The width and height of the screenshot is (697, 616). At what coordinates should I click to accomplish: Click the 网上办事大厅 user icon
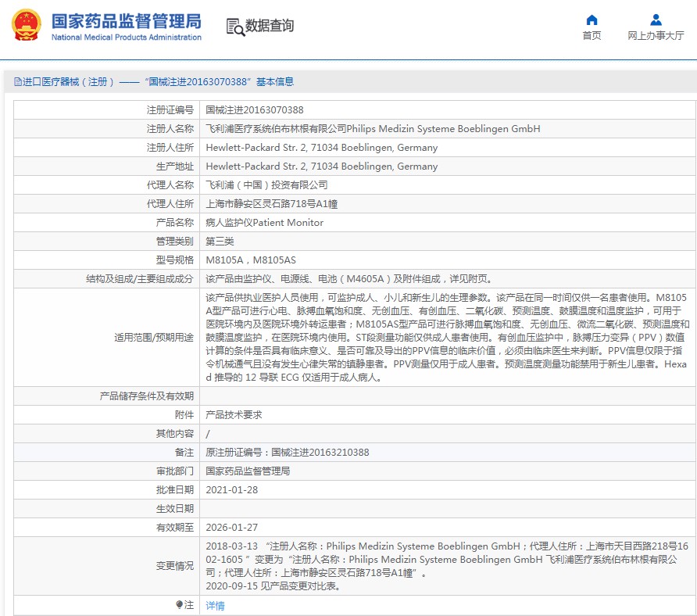click(656, 20)
